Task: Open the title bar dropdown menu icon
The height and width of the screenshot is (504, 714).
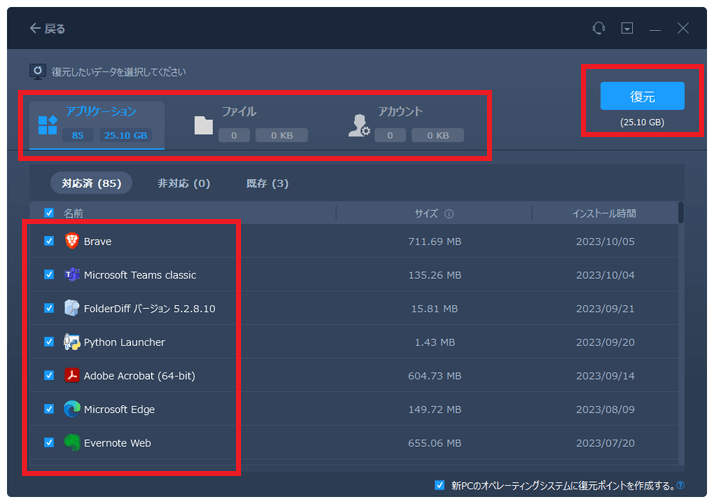Action: click(627, 29)
